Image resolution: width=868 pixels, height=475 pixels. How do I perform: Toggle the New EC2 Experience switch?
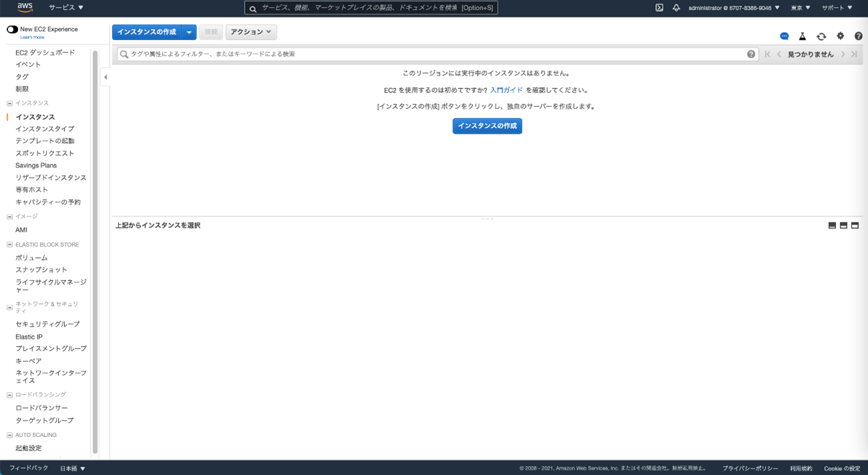(x=12, y=29)
